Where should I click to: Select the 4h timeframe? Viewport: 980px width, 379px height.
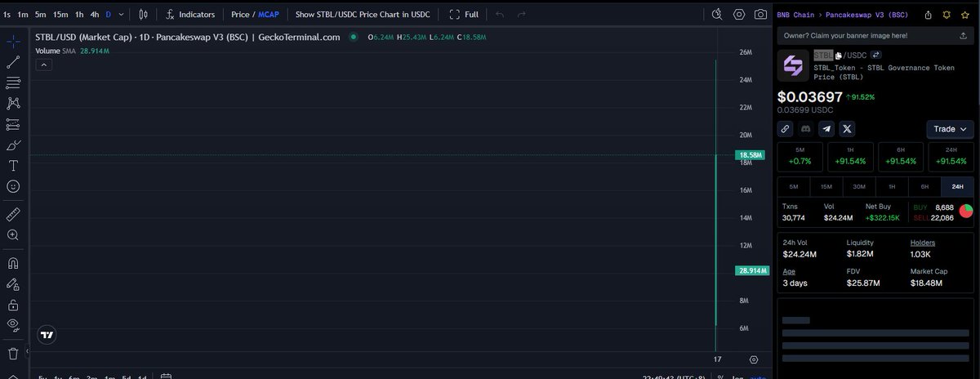click(95, 14)
